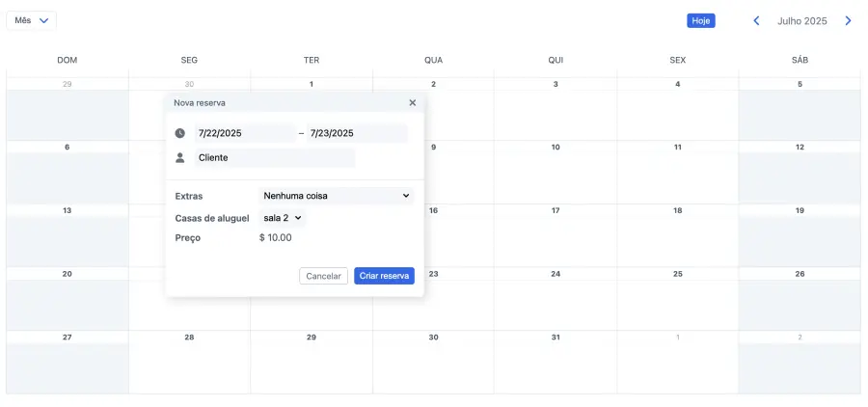The image size is (868, 407).
Task: Edit the start date 7/22/2025 field
Action: pyautogui.click(x=245, y=133)
